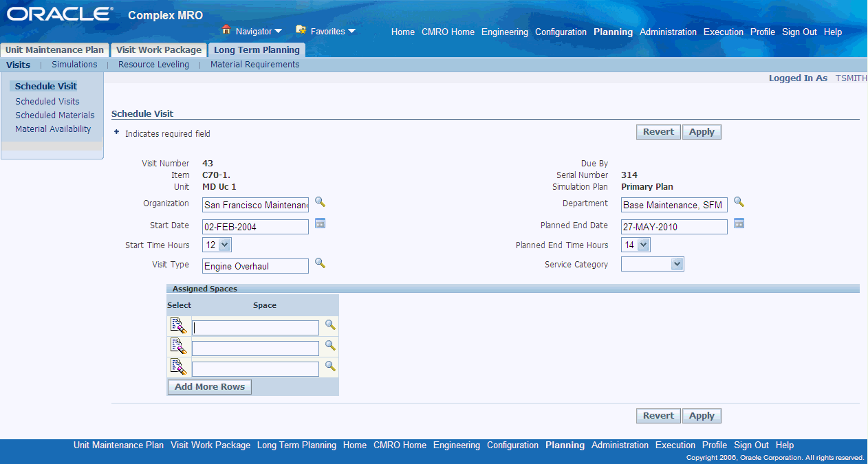Click the select icon in third Space row
868x464 pixels.
coord(179,367)
